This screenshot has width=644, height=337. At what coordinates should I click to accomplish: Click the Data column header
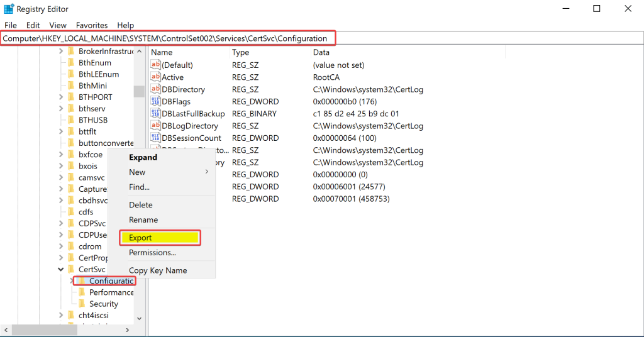(x=321, y=53)
